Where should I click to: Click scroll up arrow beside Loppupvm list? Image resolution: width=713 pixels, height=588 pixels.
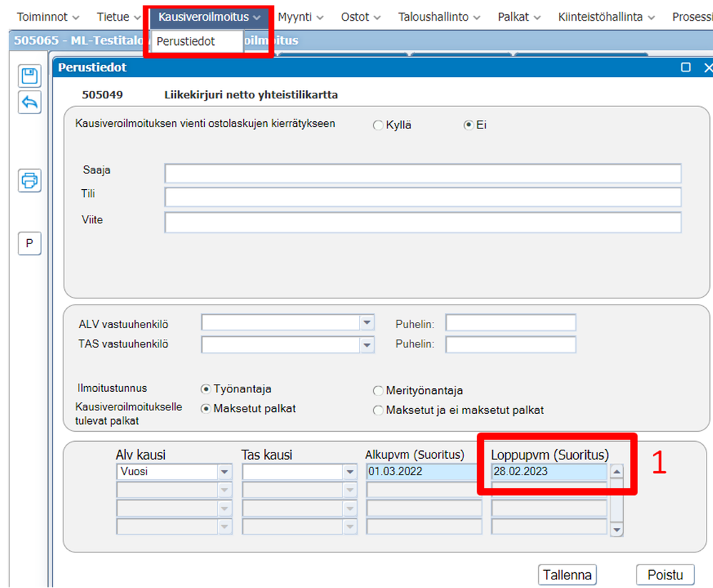[x=617, y=472]
